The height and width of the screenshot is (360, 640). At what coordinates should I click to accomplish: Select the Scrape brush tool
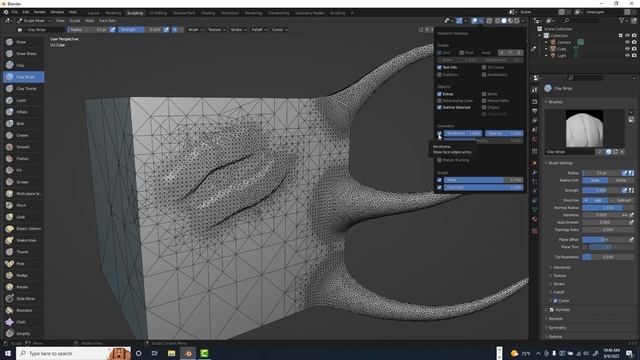23,182
